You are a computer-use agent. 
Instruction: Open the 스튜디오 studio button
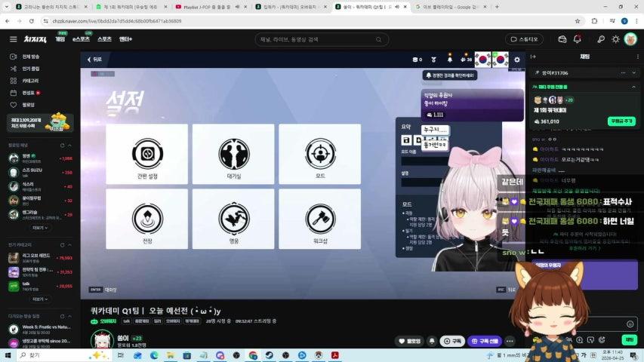point(524,39)
